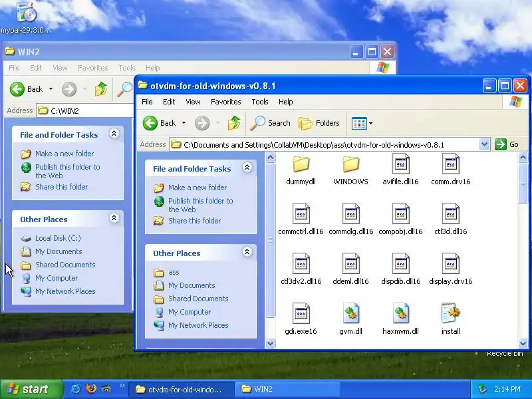Click Share this folder in otvdm window
This screenshot has width=532, height=399.
194,221
